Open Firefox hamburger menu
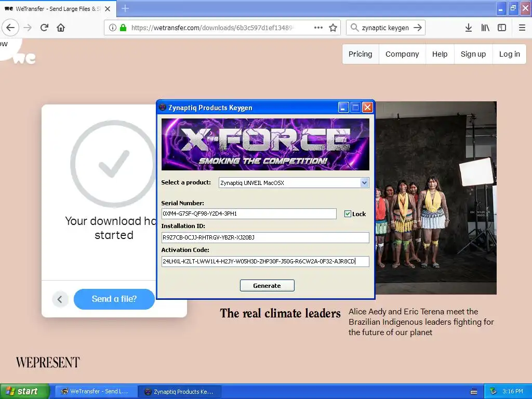532x399 pixels. point(522,28)
